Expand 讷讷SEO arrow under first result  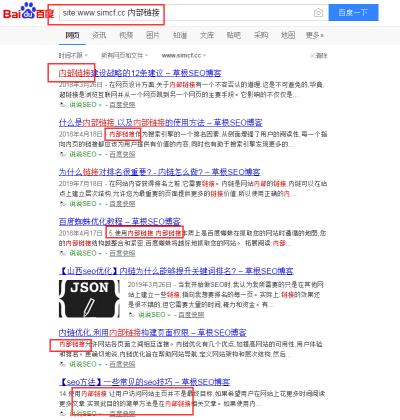100,105
